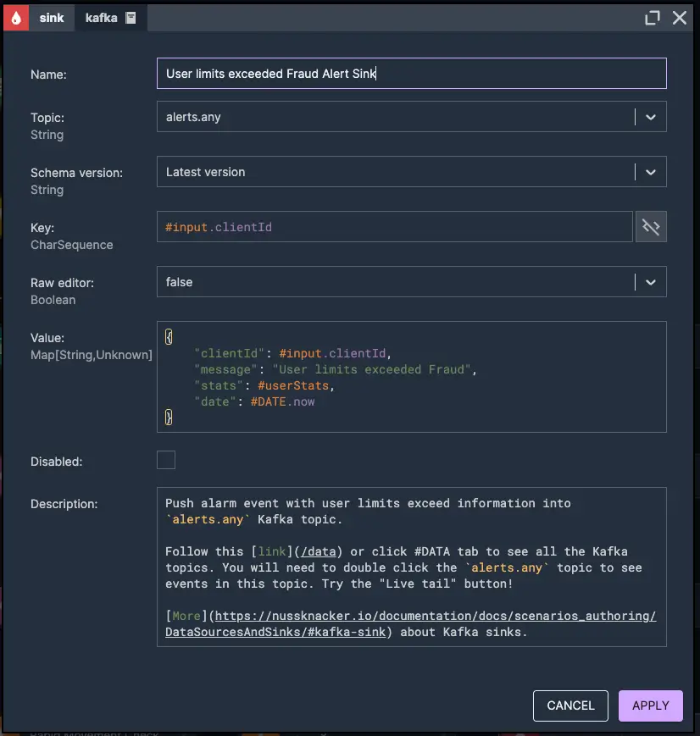The height and width of the screenshot is (736, 700).
Task: Select the sink tab label
Action: [52, 18]
